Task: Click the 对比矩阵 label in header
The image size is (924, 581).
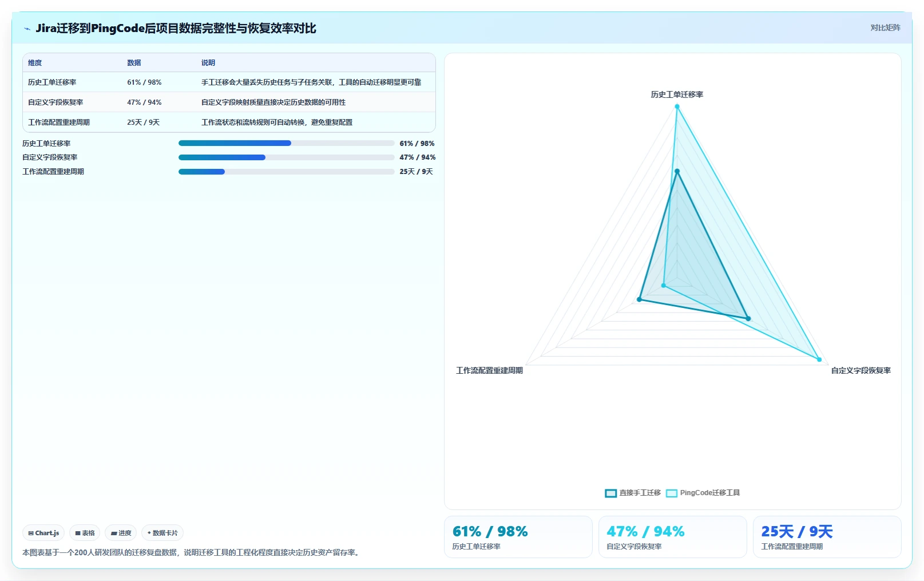Action: pyautogui.click(x=885, y=27)
